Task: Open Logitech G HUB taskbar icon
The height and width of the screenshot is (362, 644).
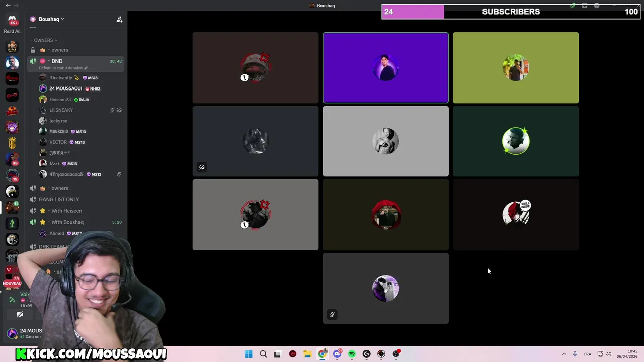Action: coord(366,354)
